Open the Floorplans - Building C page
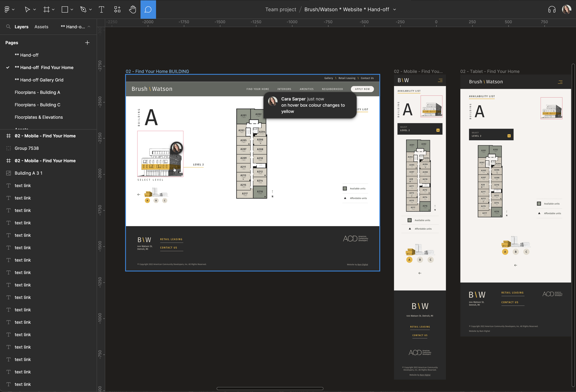 click(37, 105)
